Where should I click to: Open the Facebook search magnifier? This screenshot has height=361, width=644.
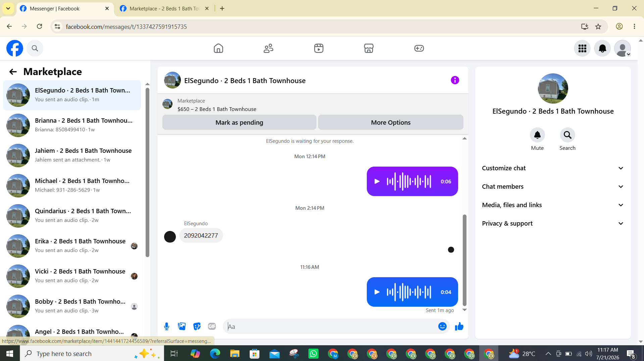click(35, 48)
